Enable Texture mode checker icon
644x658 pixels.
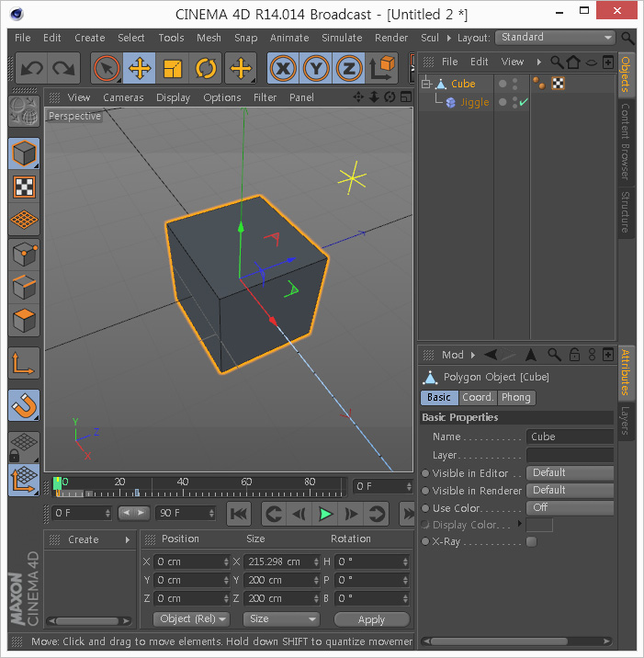[x=24, y=187]
